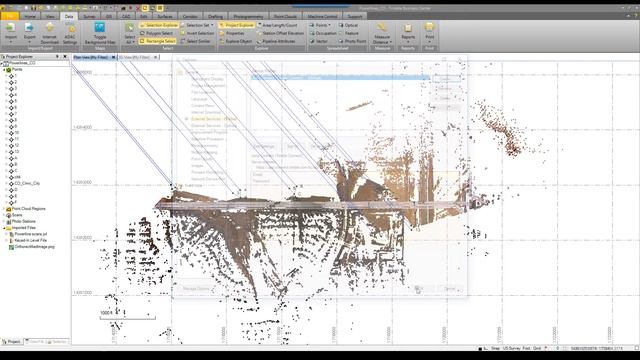The width and height of the screenshot is (640, 360).
Task: Toggle Project Explorer pane
Action: point(237,25)
